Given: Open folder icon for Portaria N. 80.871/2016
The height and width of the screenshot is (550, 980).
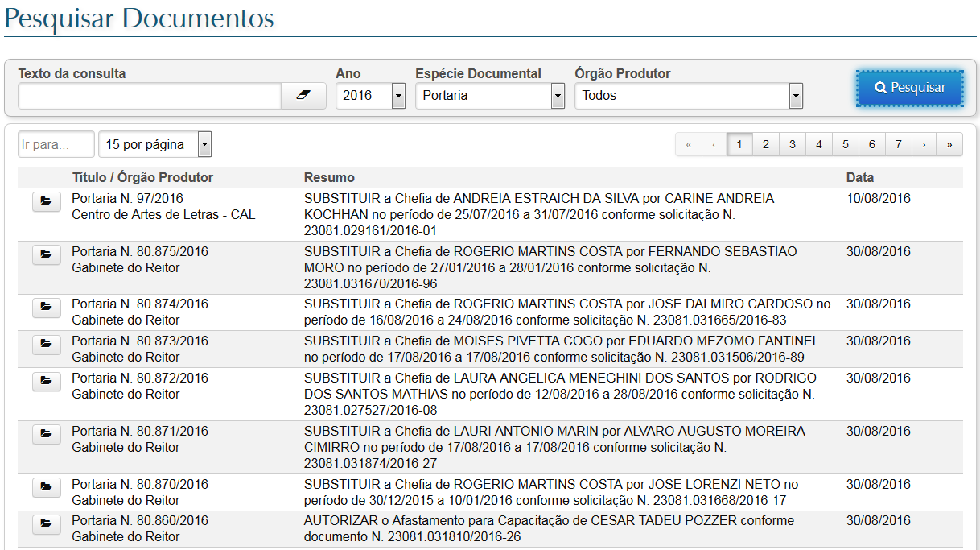Looking at the screenshot, I should tap(46, 434).
